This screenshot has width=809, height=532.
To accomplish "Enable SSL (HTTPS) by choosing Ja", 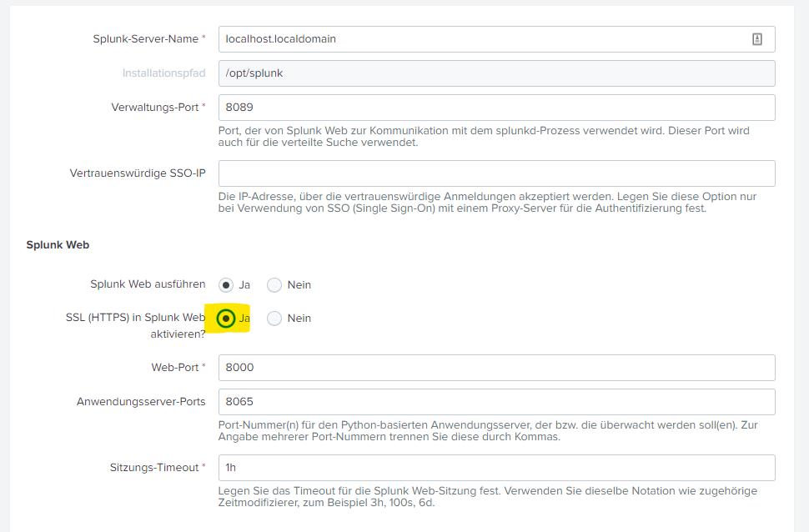I will click(226, 319).
